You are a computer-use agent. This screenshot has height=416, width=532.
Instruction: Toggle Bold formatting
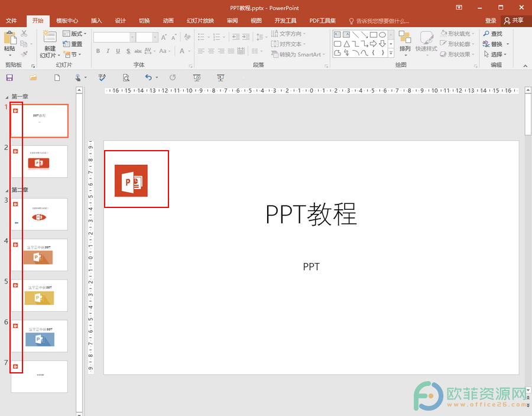98,51
